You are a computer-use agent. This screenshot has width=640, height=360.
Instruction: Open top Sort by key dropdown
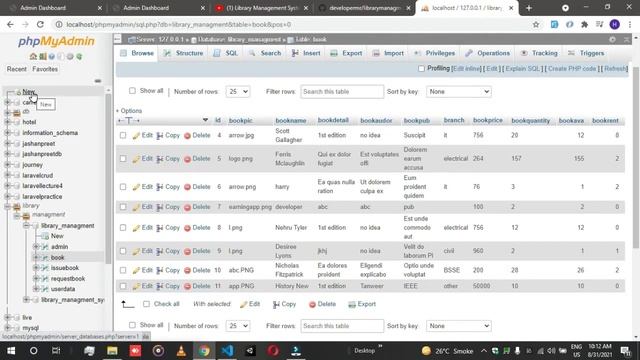click(458, 92)
